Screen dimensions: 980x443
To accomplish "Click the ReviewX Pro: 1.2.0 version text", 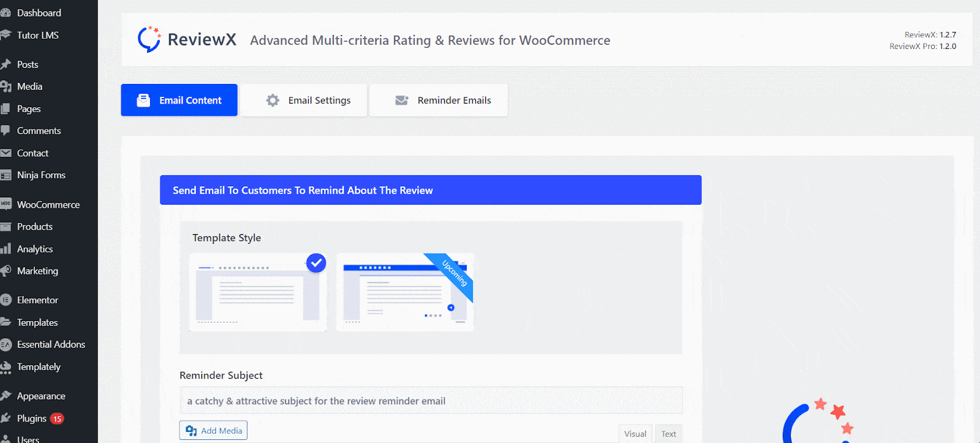I will click(x=923, y=47).
